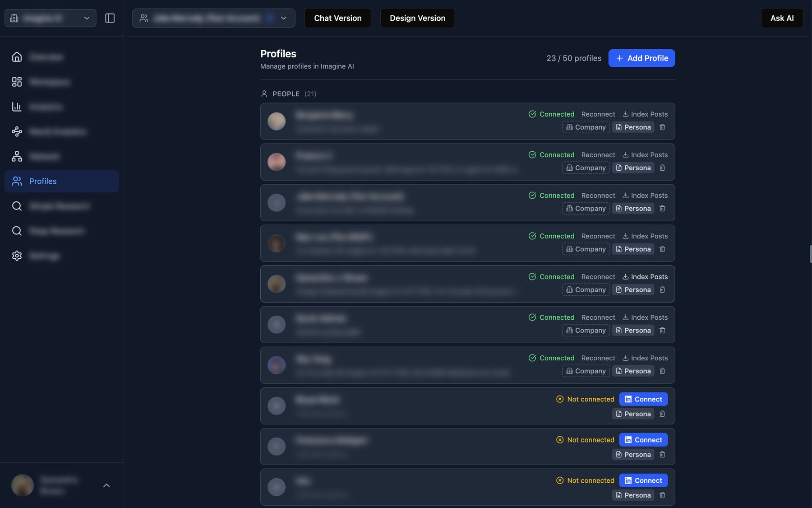Open the gear settings icon in the sidebar
The width and height of the screenshot is (812, 508).
17,256
